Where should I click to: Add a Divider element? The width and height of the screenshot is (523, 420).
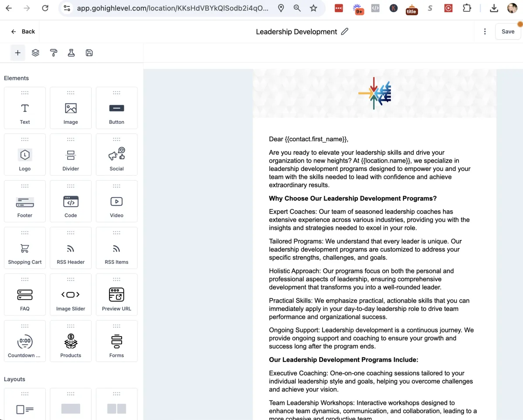[71, 154]
